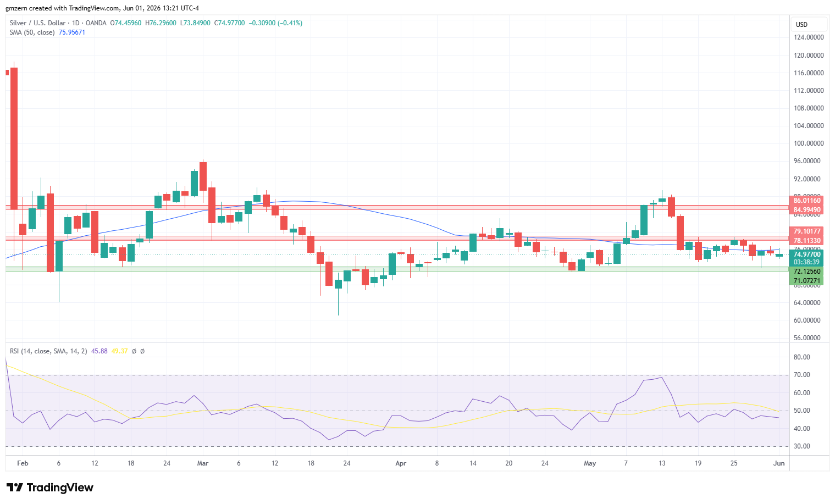Click the Apr date axis label
835x504 pixels.
pyautogui.click(x=401, y=463)
